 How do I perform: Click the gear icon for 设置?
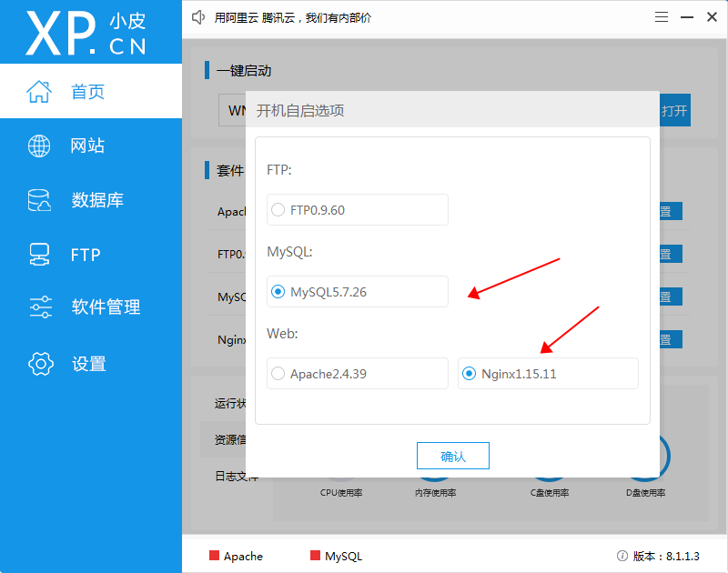click(x=41, y=363)
